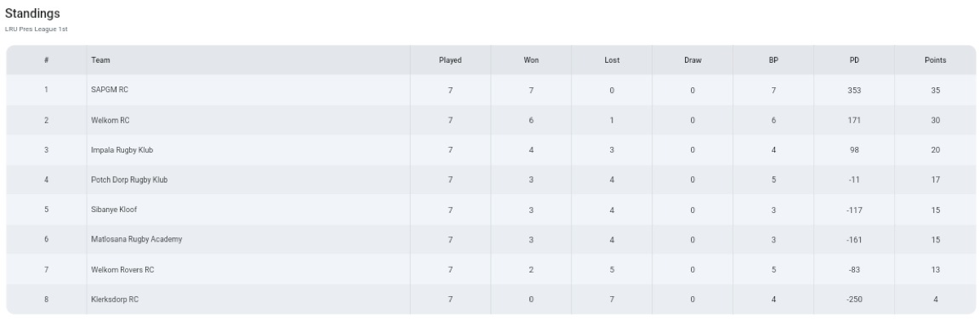This screenshot has width=980, height=319.
Task: Click the BP column header
Action: click(x=773, y=60)
